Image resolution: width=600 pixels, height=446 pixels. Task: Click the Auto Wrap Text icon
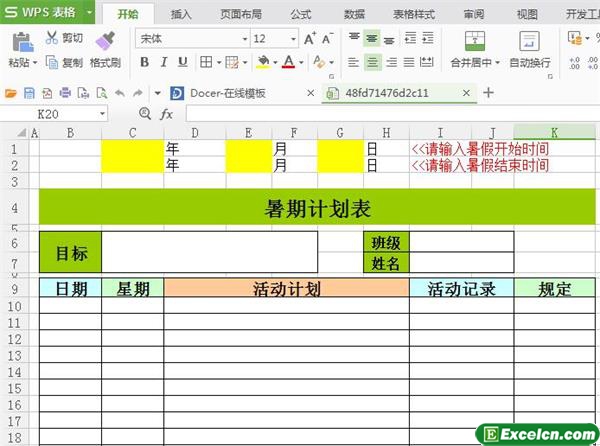[x=529, y=41]
